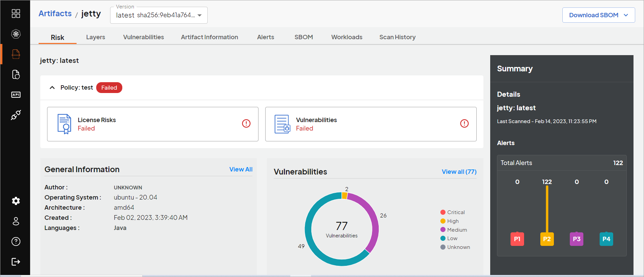This screenshot has height=277, width=644.
Task: Open the Workloads tab
Action: click(x=347, y=37)
